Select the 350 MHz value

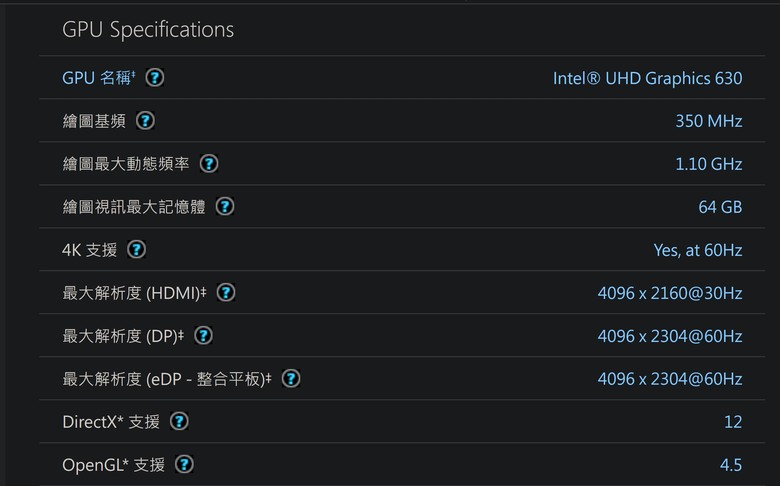point(709,121)
